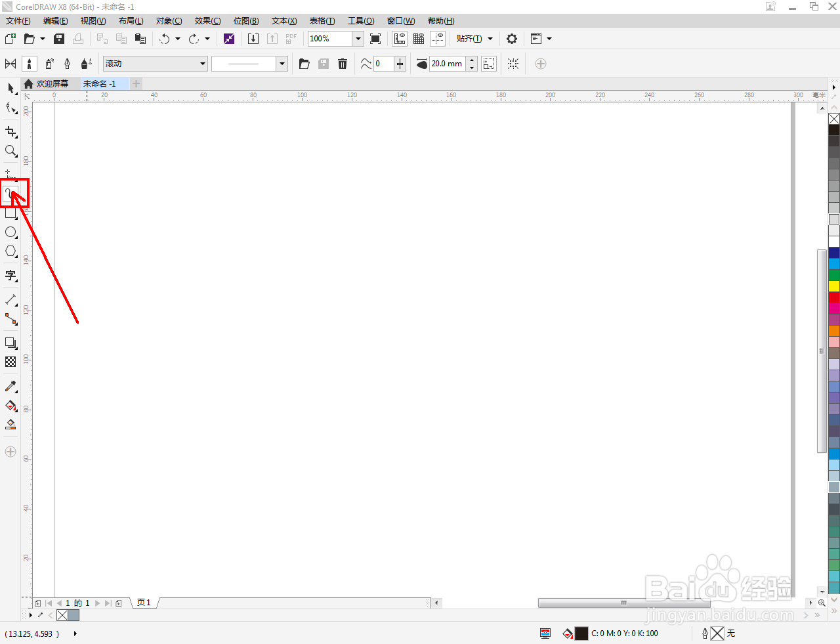Screen dimensions: 840x644
Task: Create a new document from the toolbar
Action: click(10, 39)
